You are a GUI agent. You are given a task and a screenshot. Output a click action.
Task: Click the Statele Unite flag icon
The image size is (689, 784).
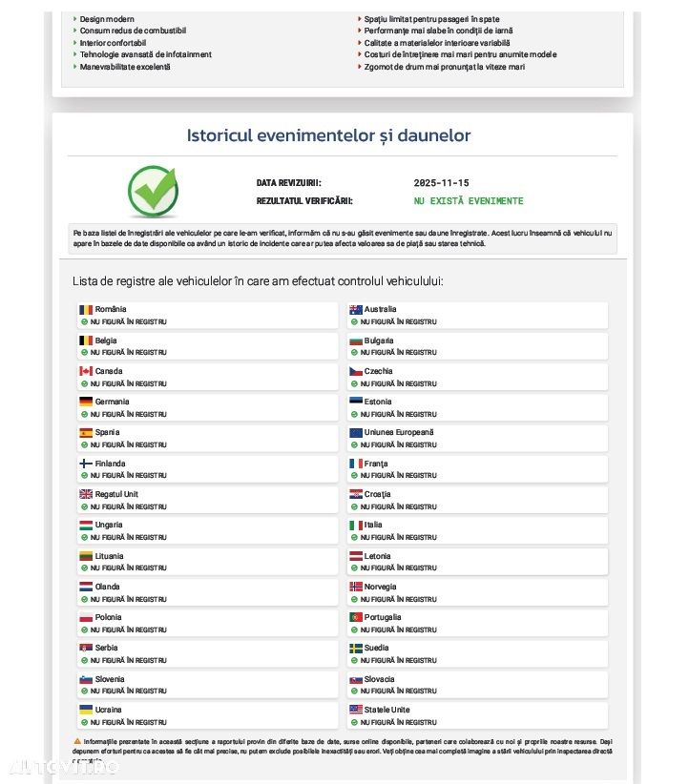click(x=356, y=710)
